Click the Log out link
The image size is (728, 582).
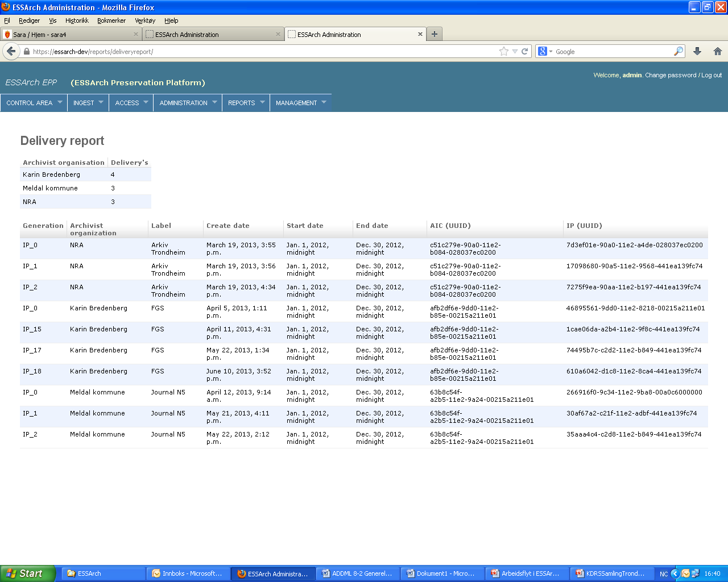[x=712, y=75]
